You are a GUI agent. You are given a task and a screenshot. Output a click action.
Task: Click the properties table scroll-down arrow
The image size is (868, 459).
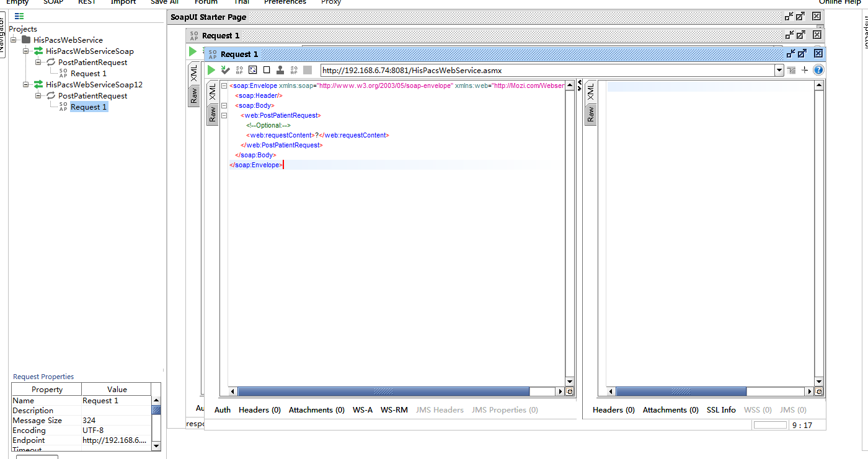pos(156,445)
